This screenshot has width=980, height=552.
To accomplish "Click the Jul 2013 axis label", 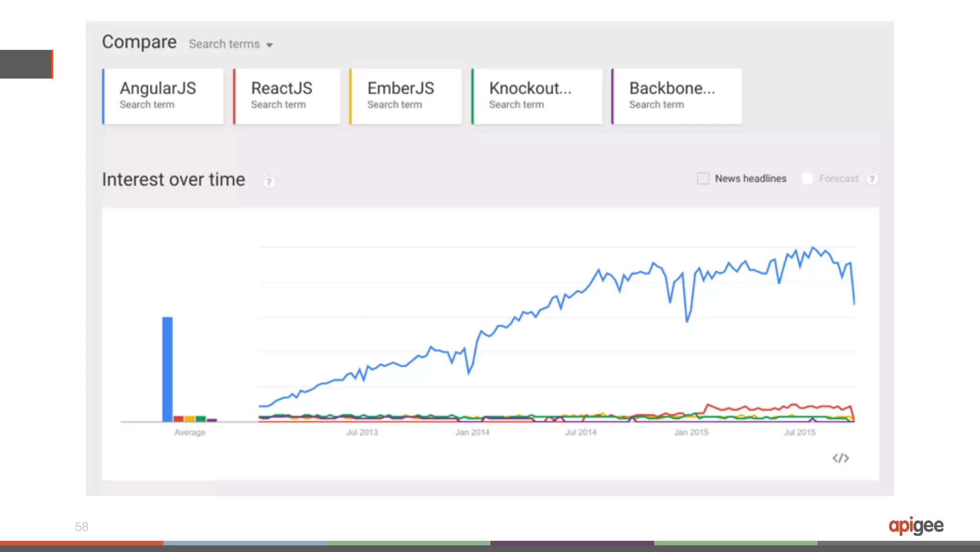I will [x=362, y=432].
